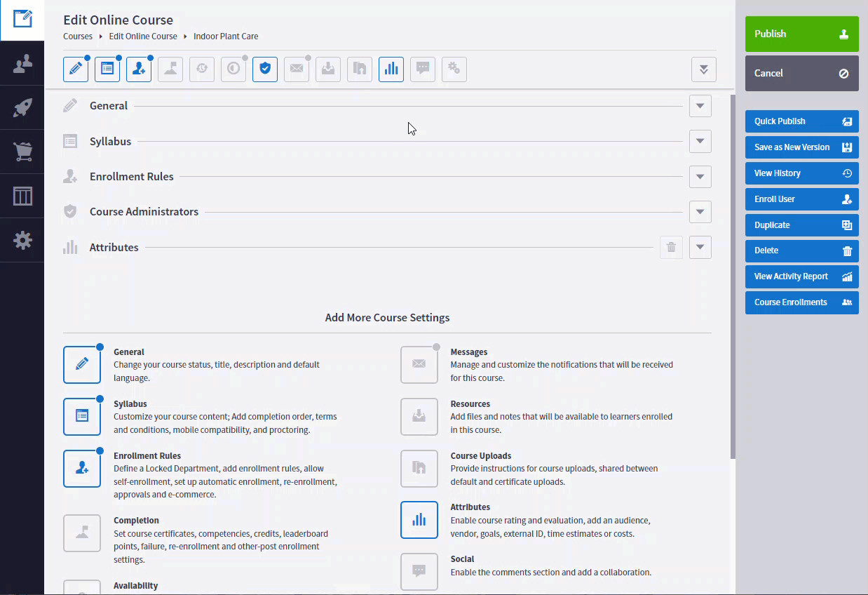
Task: Select the Enrollment Rules user-plus icon in the toolbar
Action: tap(139, 69)
